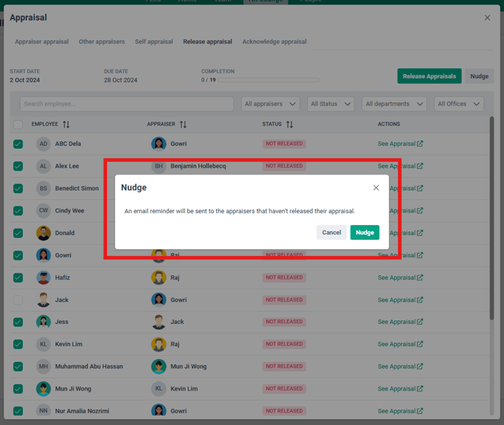The image size is (504, 425).
Task: Uncheck the Cindy Wee row checkbox
Action: tap(18, 211)
